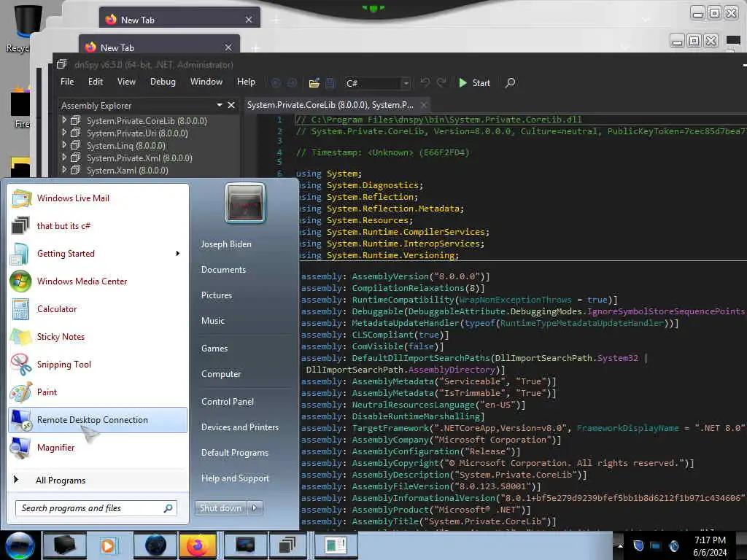The width and height of the screenshot is (747, 560).
Task: Click the Save All icon in dnSpy toolbar
Action: 330,83
